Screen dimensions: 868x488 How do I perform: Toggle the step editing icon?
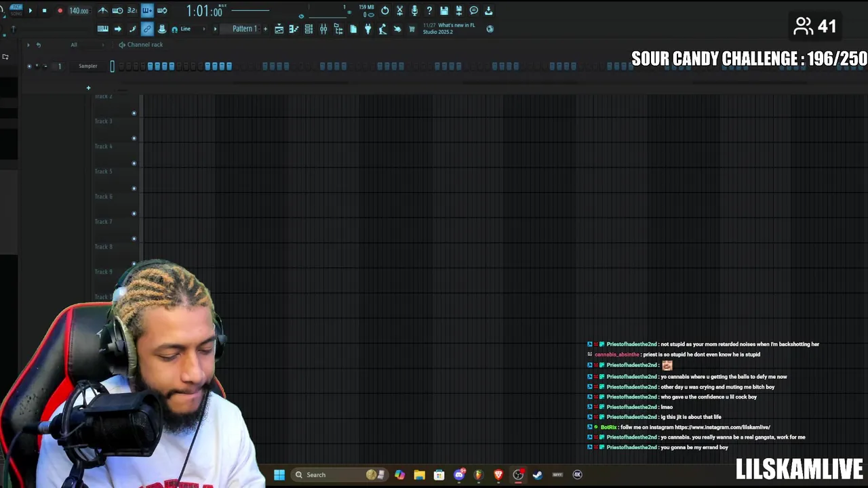(x=132, y=29)
